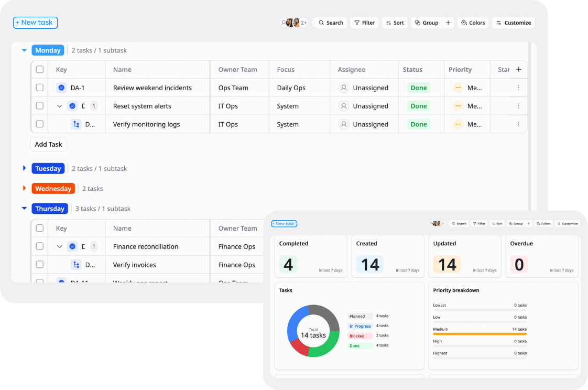Screen dimensions: 588x390
Task: Click medium priority icon for Verify monitoring logs
Action: click(x=458, y=124)
